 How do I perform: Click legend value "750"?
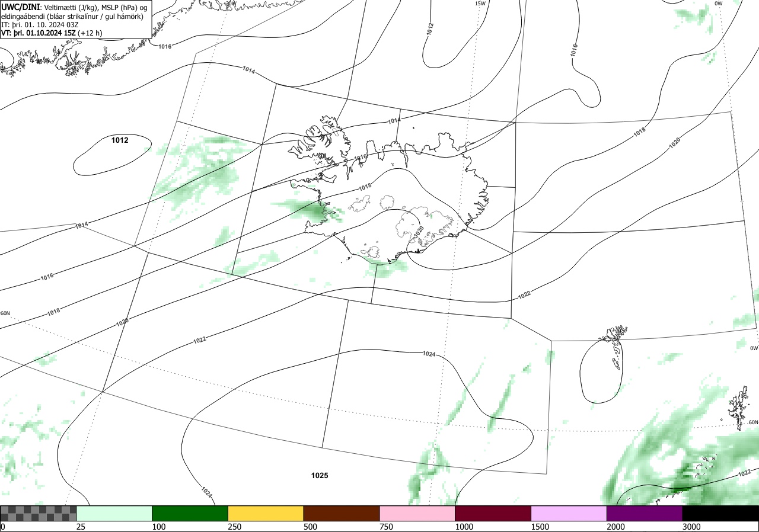point(386,527)
